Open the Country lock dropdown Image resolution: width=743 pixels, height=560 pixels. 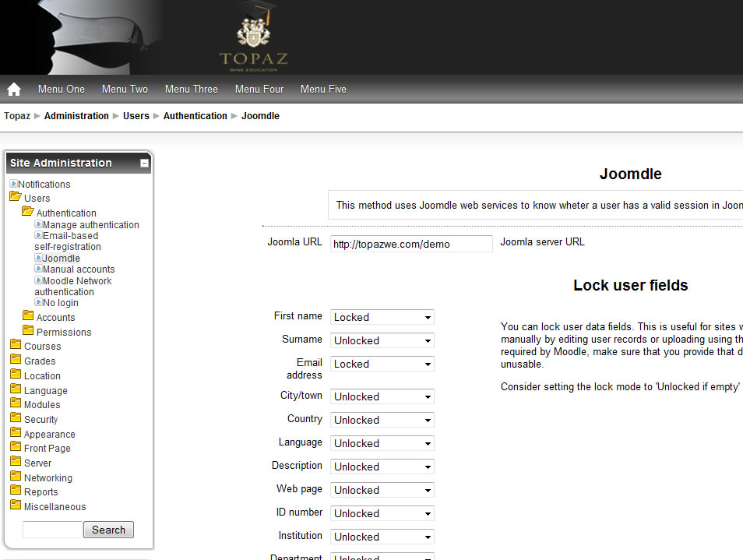point(382,420)
